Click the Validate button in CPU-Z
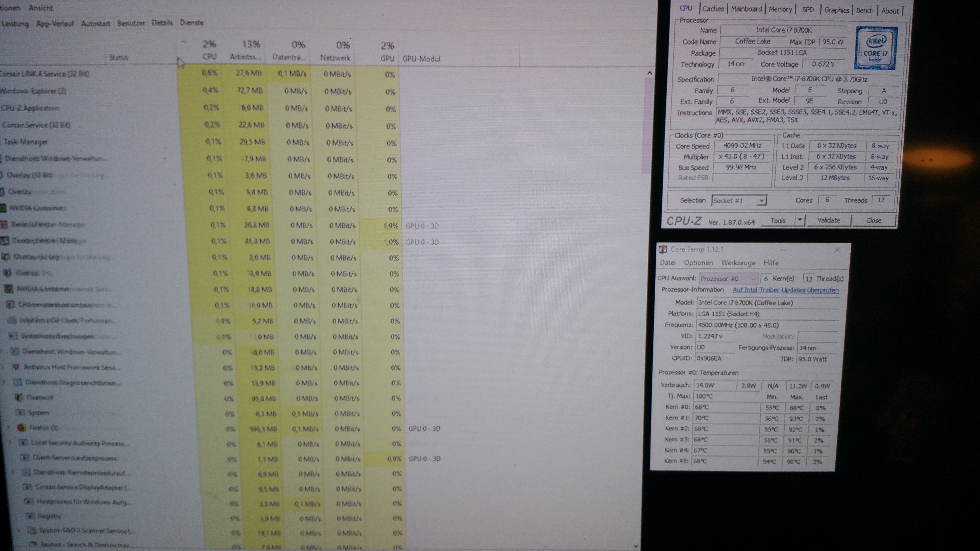Image resolution: width=980 pixels, height=551 pixels. (829, 220)
